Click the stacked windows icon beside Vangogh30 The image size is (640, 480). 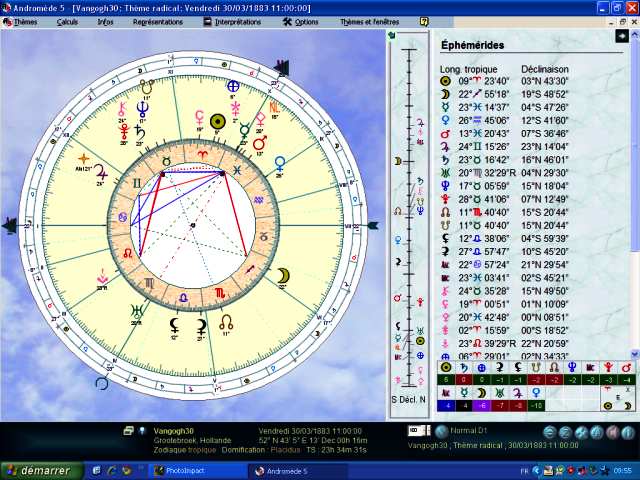pyautogui.click(x=129, y=431)
